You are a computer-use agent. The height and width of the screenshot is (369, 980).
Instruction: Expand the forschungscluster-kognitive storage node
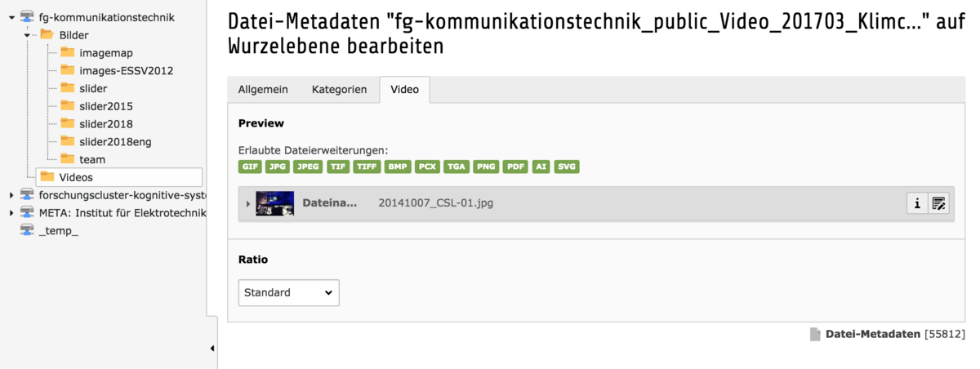tap(11, 195)
